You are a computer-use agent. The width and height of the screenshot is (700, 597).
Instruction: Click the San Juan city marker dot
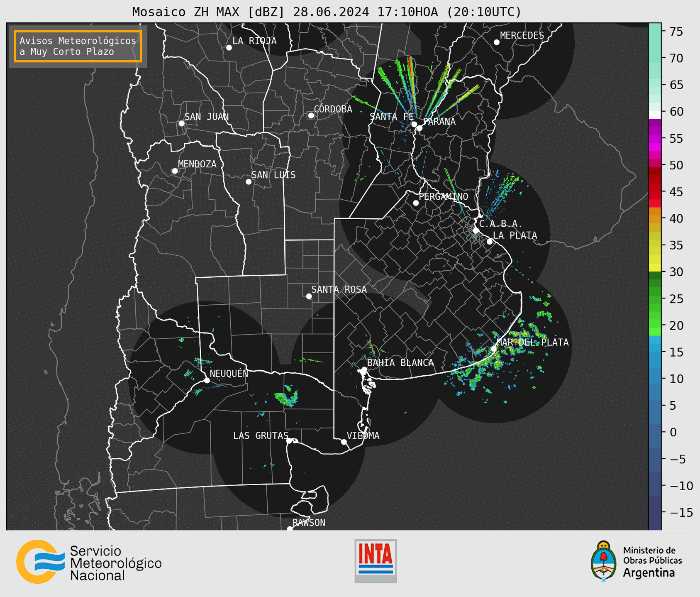(x=181, y=123)
